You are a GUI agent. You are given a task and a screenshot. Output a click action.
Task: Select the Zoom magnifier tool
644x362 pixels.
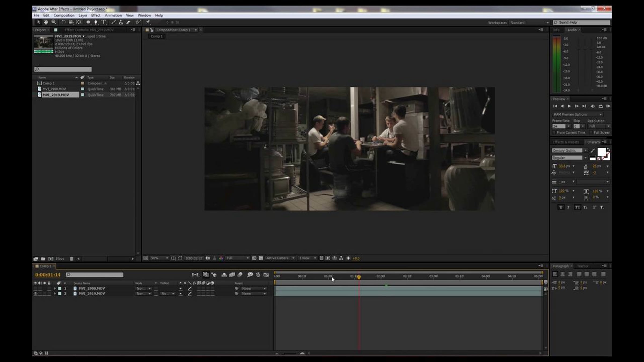click(54, 22)
